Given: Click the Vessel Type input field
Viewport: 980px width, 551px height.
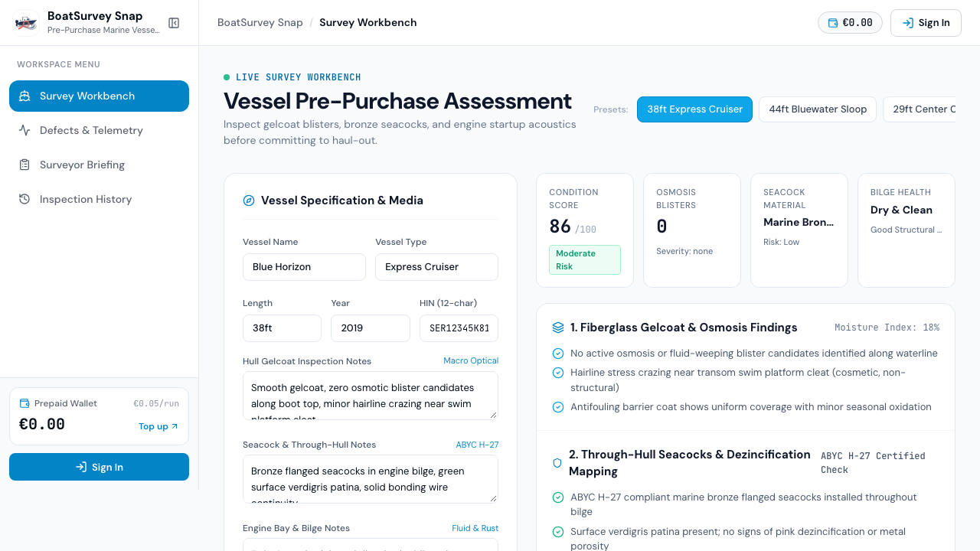Looking at the screenshot, I should tap(436, 267).
